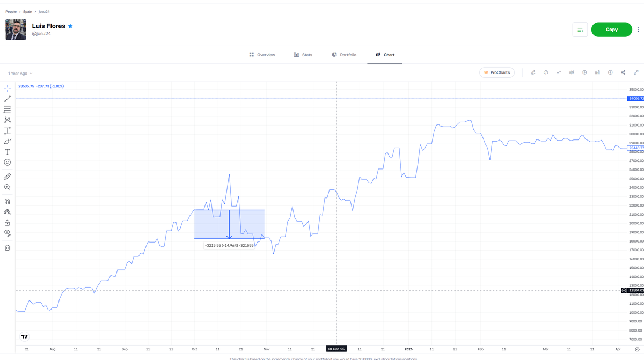Click the People breadcrumb link
The height and width of the screenshot is (360, 644).
click(11, 11)
